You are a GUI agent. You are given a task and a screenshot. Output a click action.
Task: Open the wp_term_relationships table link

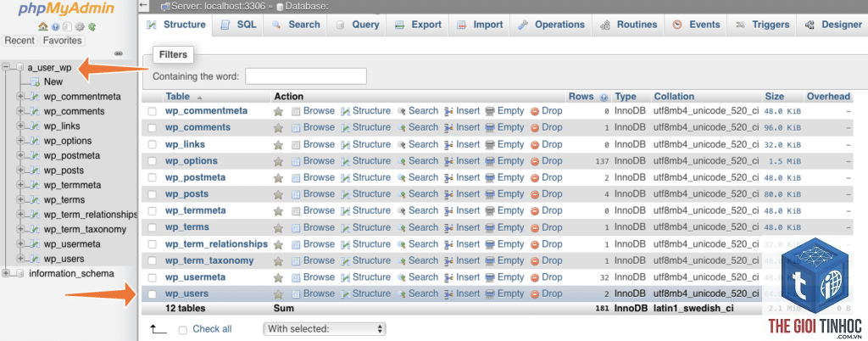coord(216,244)
